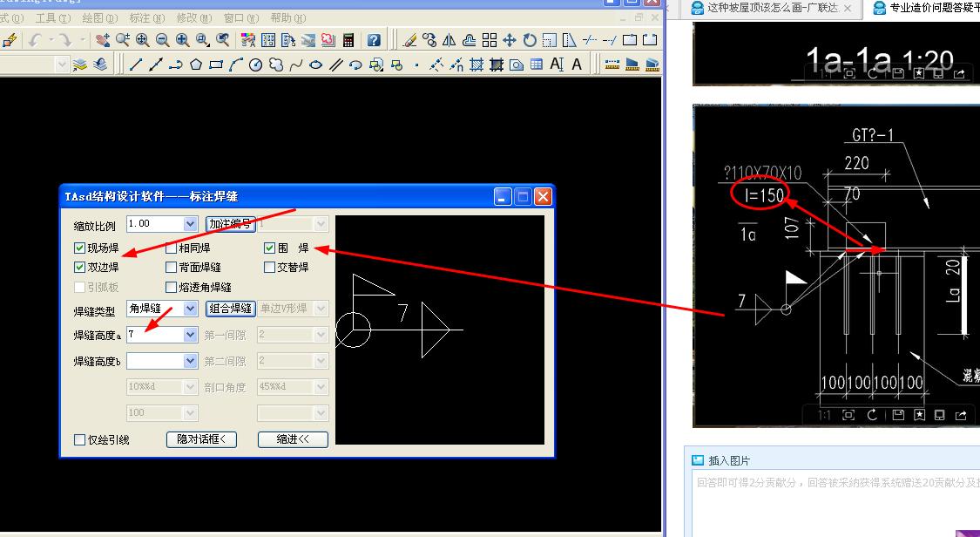The image size is (980, 537).
Task: Click the 焊缝高度a input field showing 7
Action: click(x=156, y=335)
